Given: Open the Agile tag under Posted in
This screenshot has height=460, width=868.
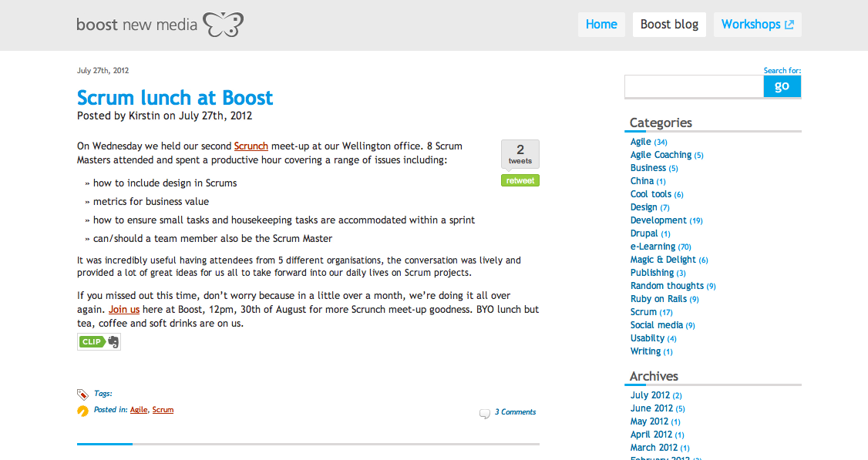Looking at the screenshot, I should (x=139, y=410).
